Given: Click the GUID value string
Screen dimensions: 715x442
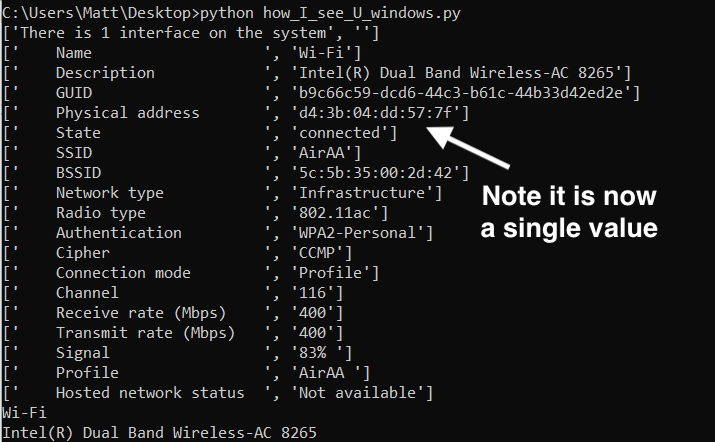Looking at the screenshot, I should pyautogui.click(x=464, y=93).
